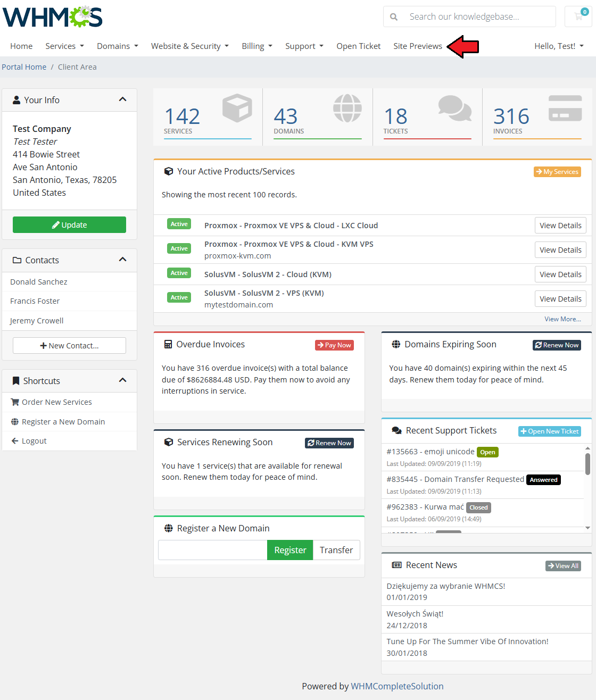This screenshot has width=596, height=700.
Task: Open Site Previews menu item
Action: coord(418,46)
